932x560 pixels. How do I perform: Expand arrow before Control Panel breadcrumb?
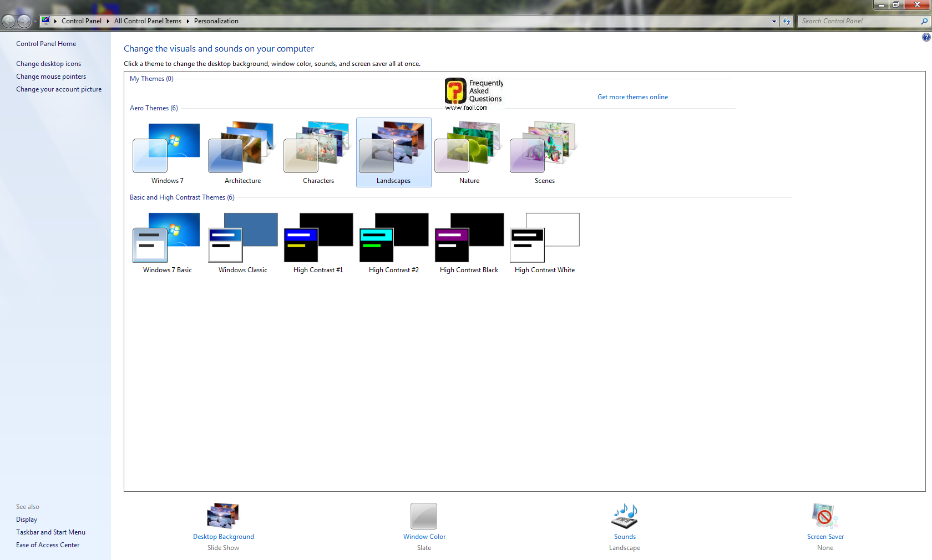pyautogui.click(x=55, y=21)
